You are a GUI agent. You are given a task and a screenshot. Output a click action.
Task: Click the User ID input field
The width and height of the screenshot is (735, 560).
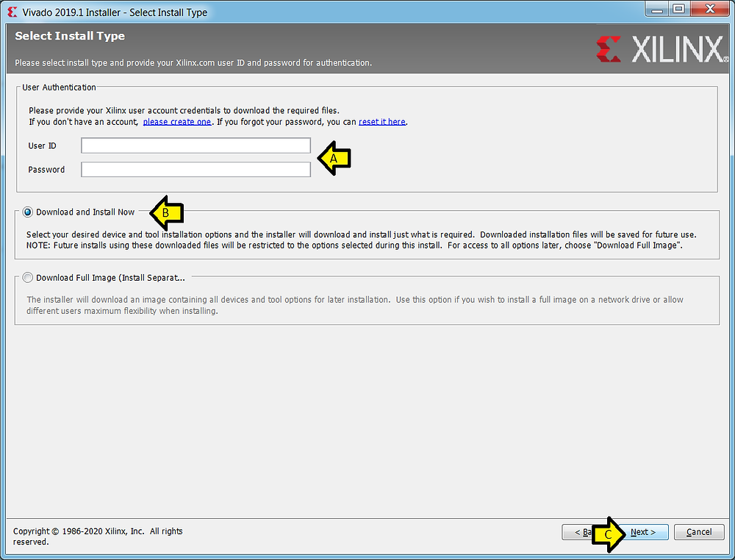coord(196,146)
